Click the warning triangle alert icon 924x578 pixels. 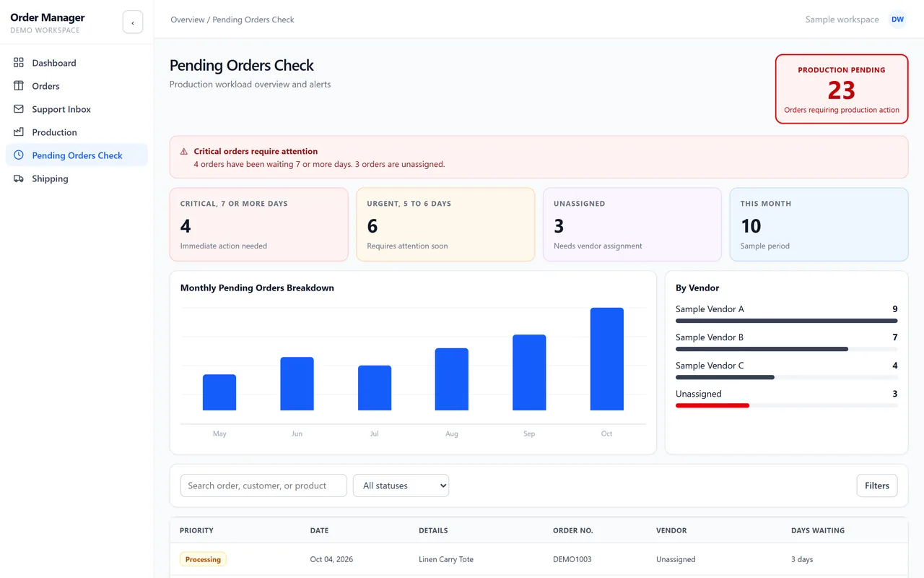[x=184, y=152]
